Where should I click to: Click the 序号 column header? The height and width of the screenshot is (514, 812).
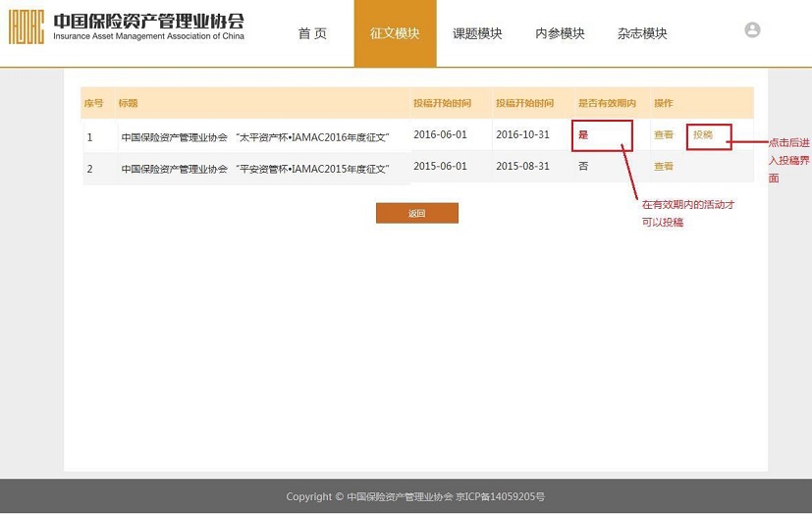pos(93,103)
